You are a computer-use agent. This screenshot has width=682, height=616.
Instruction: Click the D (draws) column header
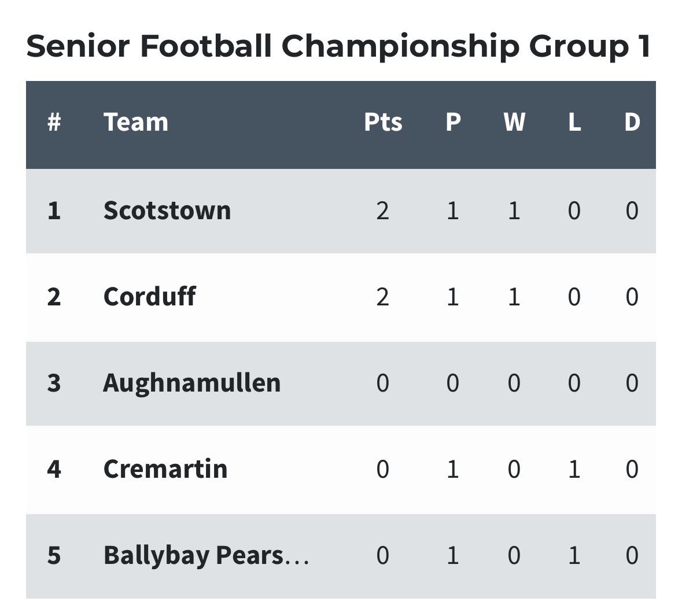pyautogui.click(x=632, y=122)
